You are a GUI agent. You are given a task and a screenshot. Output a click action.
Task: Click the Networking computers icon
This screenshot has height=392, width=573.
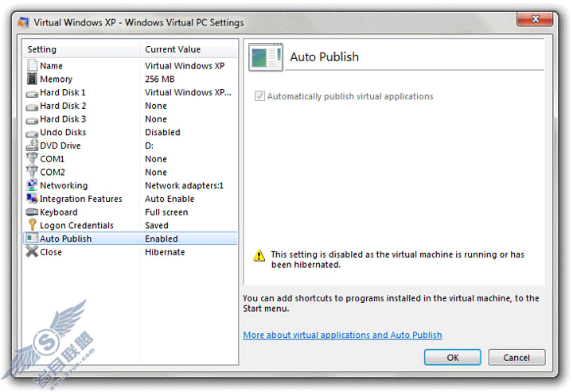pos(32,185)
